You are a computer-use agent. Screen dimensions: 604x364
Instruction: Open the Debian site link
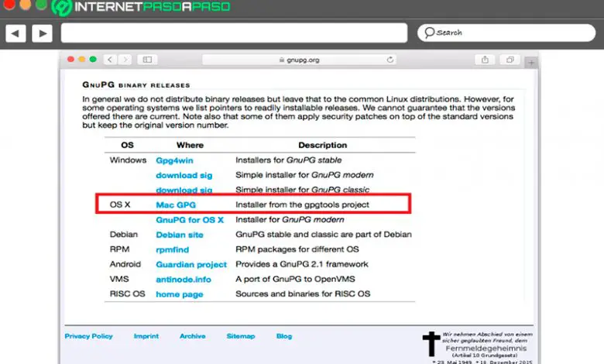pos(180,235)
